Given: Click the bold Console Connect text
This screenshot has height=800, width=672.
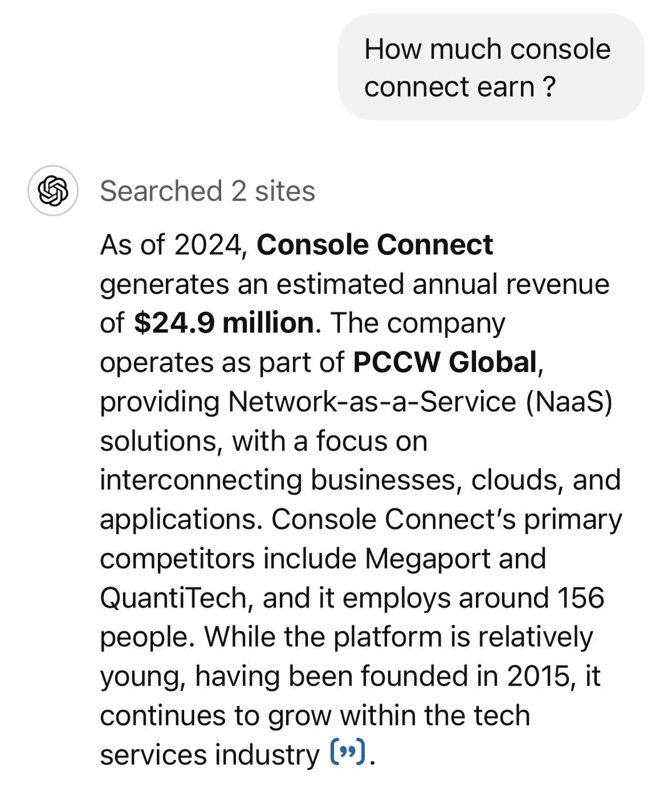Looking at the screenshot, I should pyautogui.click(x=375, y=244).
